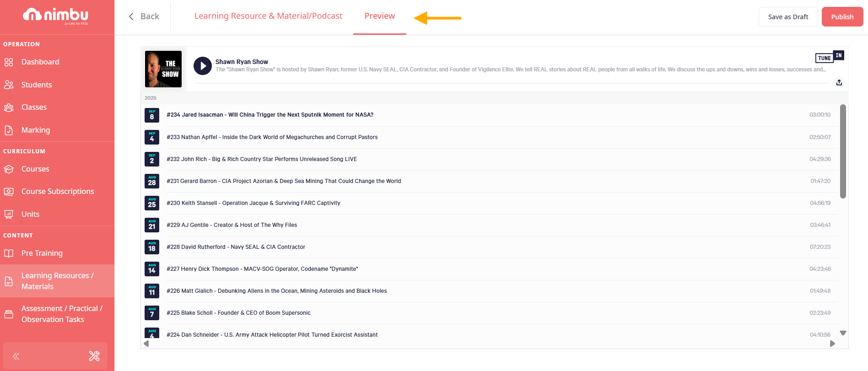Open Classes menu item

[34, 108]
